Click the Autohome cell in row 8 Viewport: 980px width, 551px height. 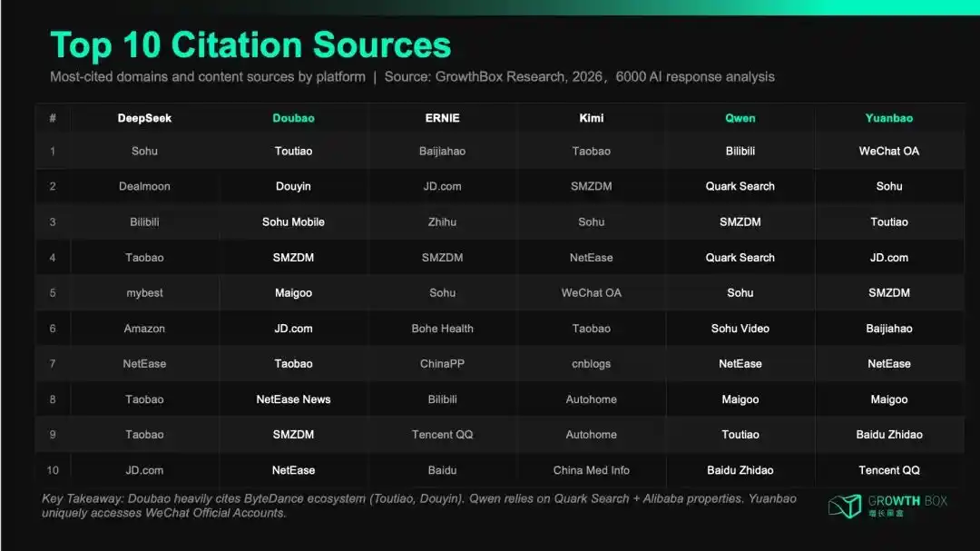point(592,399)
